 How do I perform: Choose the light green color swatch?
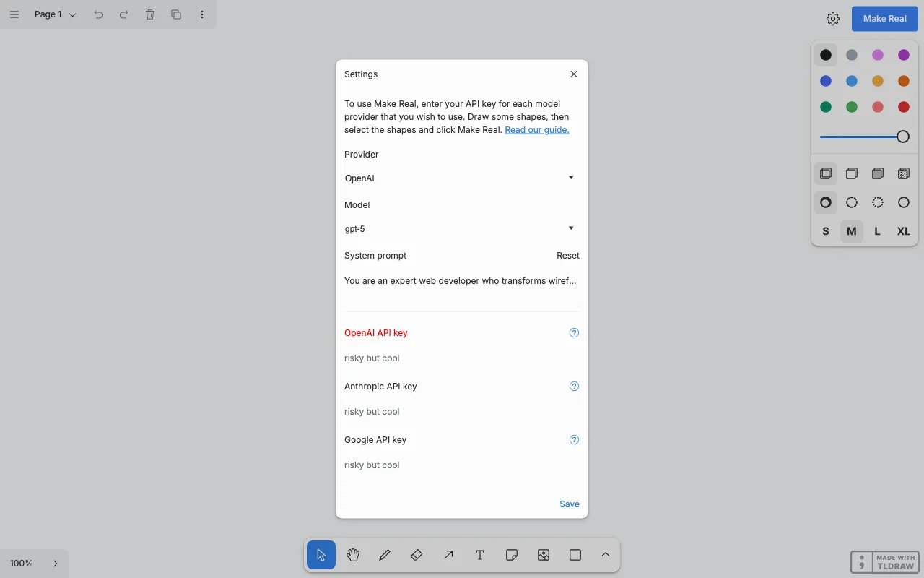pos(852,107)
